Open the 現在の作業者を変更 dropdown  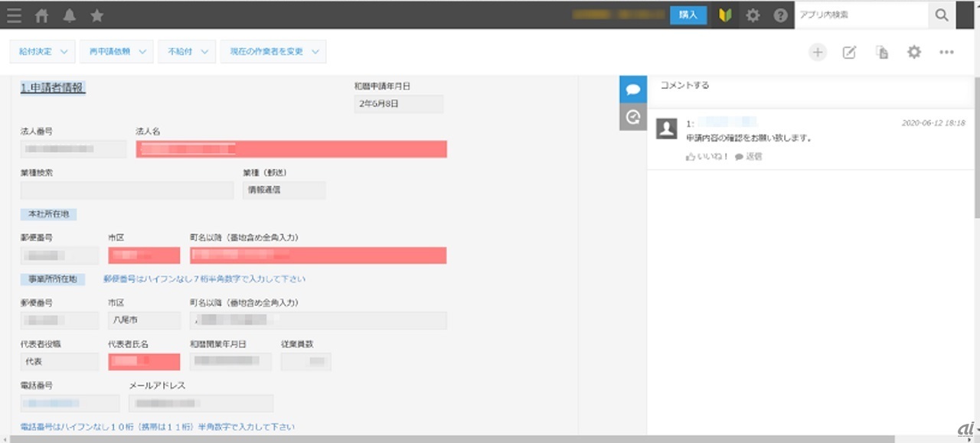[x=273, y=51]
